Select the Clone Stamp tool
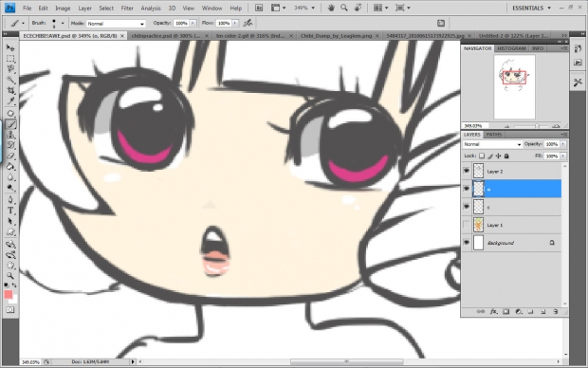The image size is (588, 368). (10, 135)
